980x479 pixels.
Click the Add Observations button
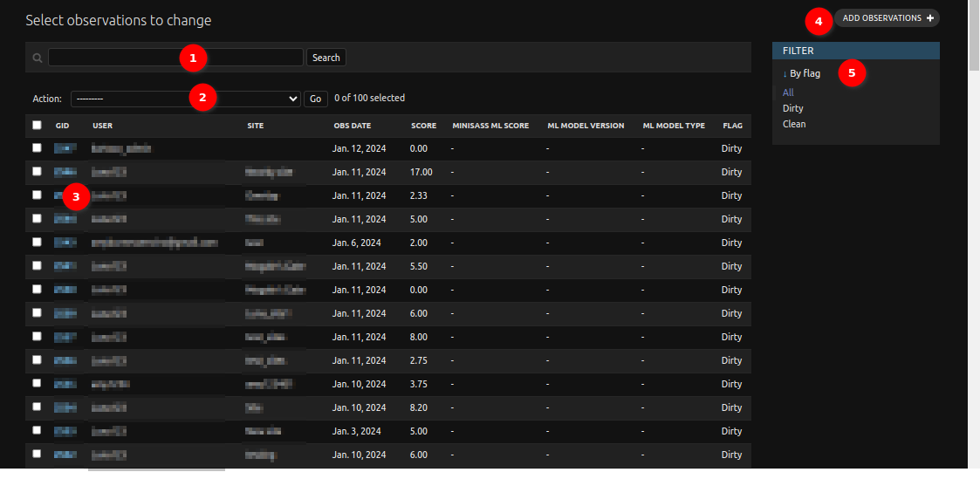[x=887, y=18]
